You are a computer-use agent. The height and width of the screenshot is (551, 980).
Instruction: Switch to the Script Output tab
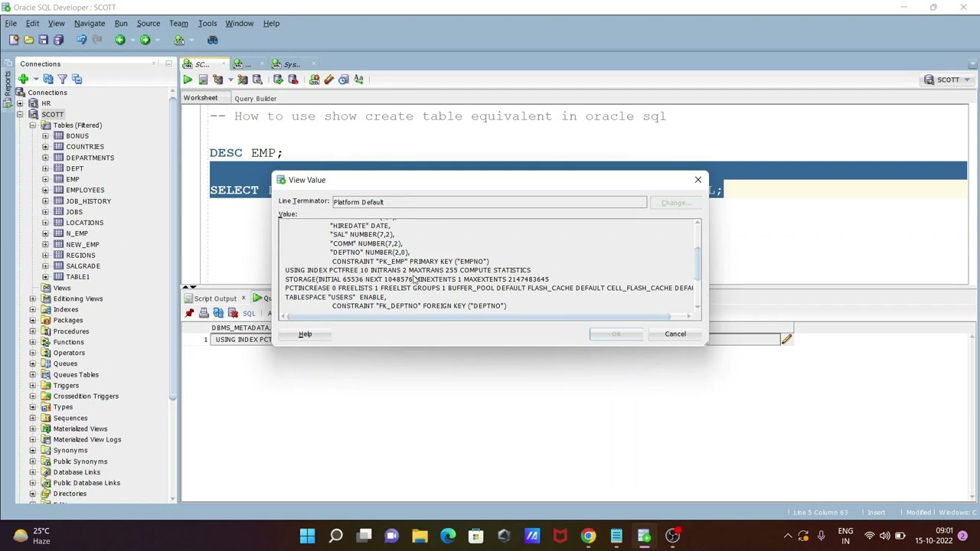(x=215, y=298)
